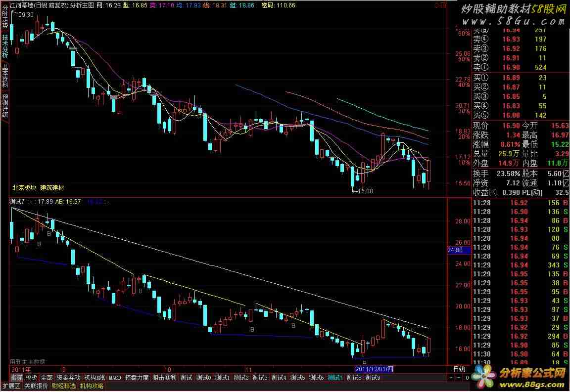This screenshot has width=570, height=392.
Task: Click the 卖① ask row at 16.90
Action: (520, 68)
